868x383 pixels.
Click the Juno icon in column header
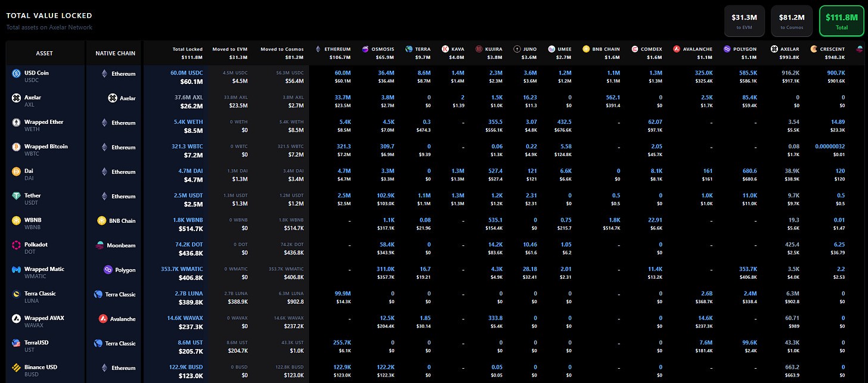click(x=516, y=49)
